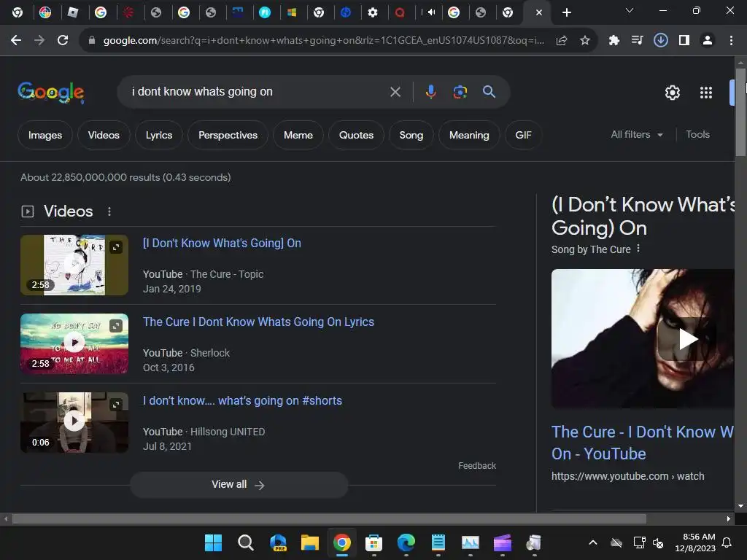Screen dimensions: 747x560
Task: Open the media control playlist icon
Action: [637, 41]
